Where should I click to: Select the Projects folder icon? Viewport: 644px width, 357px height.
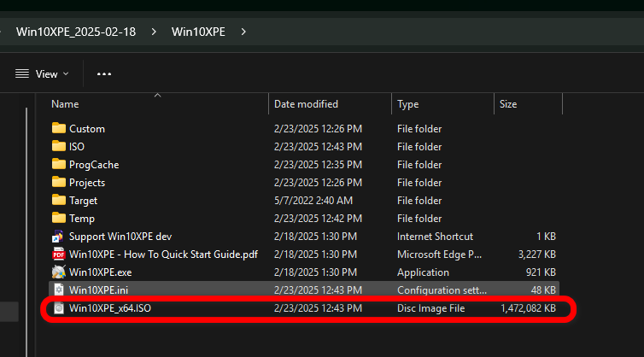[59, 182]
